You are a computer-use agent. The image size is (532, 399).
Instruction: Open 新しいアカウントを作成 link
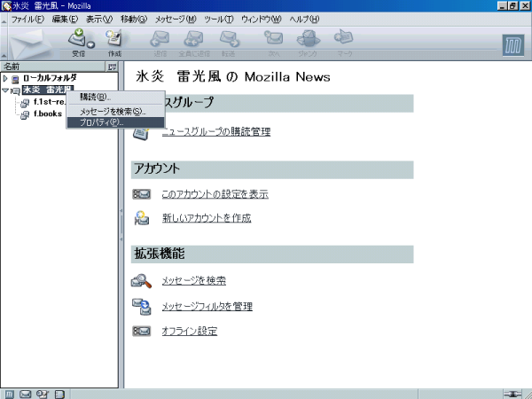pos(207,218)
